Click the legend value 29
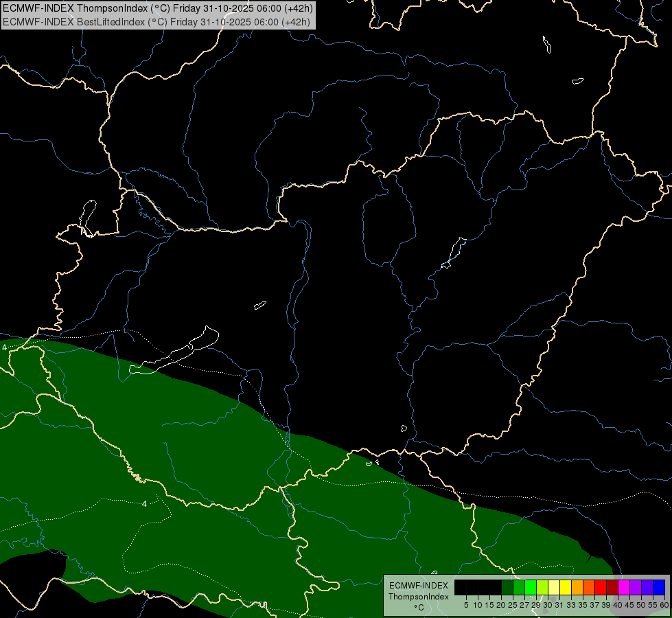The width and height of the screenshot is (672, 618). click(536, 605)
